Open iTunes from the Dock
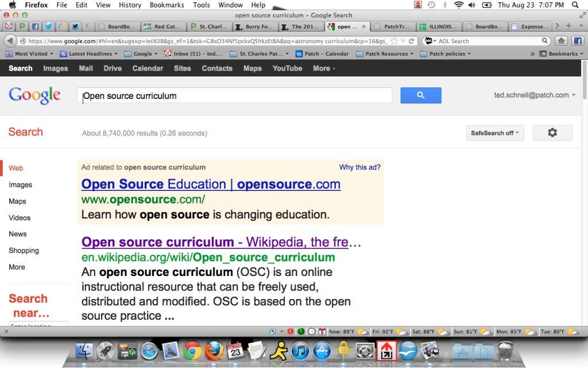The width and height of the screenshot is (588, 368). [300, 351]
